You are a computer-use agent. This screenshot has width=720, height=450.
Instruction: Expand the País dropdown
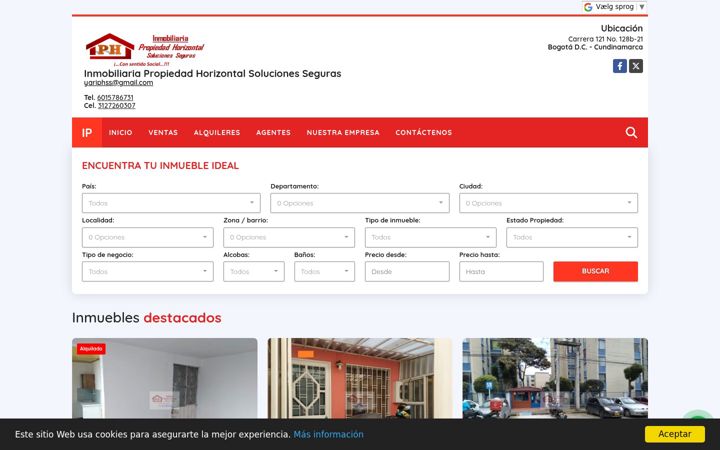pos(171,203)
